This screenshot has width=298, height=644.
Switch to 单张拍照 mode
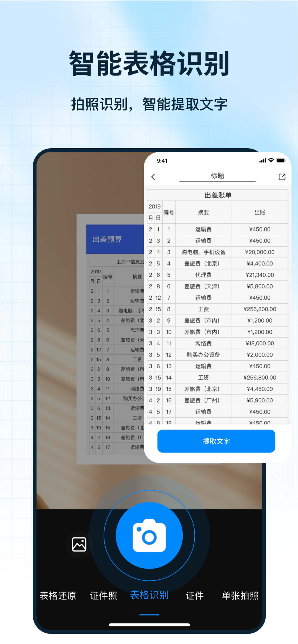(x=240, y=596)
